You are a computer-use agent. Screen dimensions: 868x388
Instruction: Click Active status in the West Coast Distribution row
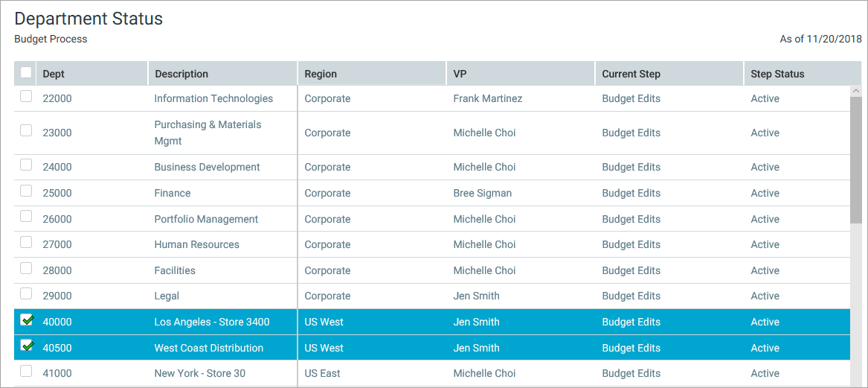765,348
